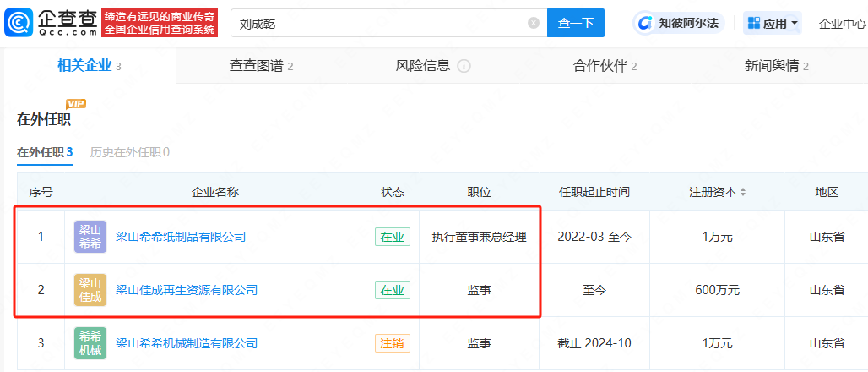
Task: Click the 序号 column header
Action: [x=41, y=193]
